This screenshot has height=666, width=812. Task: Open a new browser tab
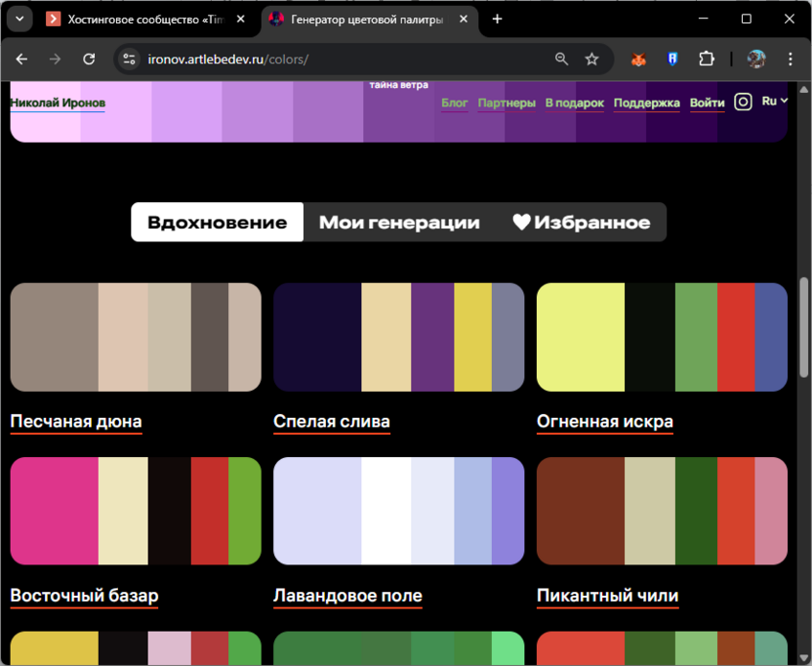[498, 19]
